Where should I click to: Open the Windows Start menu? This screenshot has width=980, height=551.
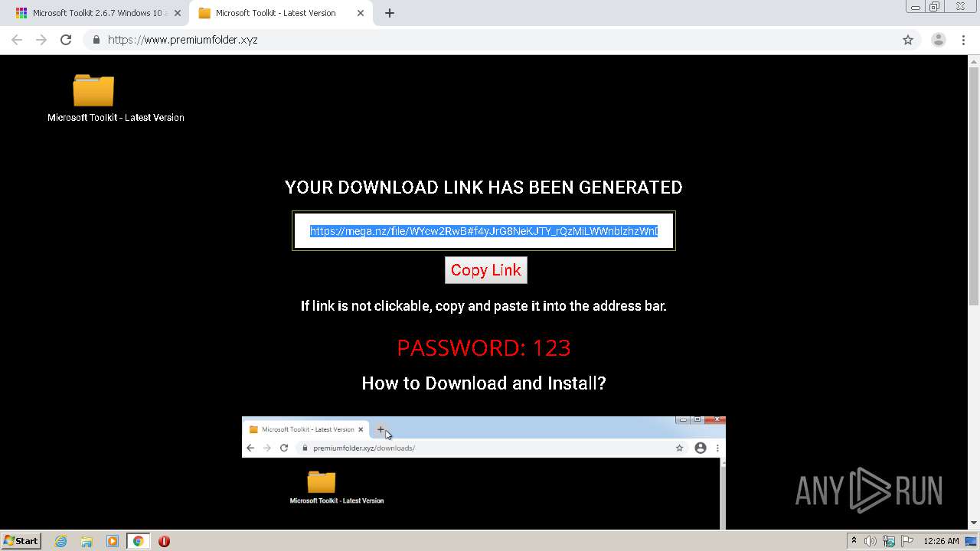click(x=21, y=541)
